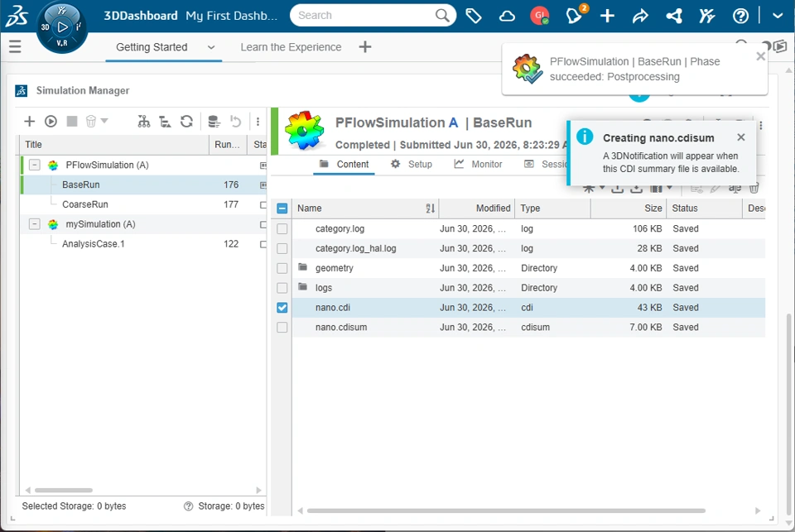Close the PFlowSimulation Postprocessing notification

[x=760, y=56]
